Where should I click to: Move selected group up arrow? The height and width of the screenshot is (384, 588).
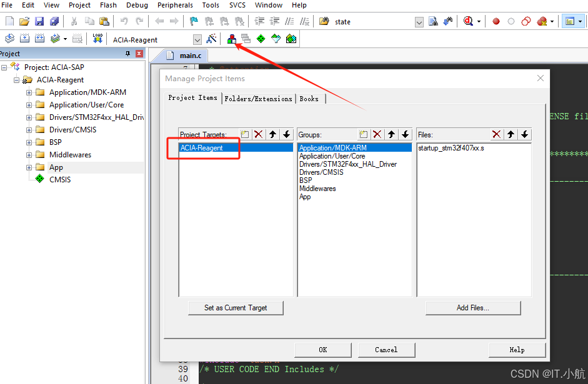[x=392, y=134]
